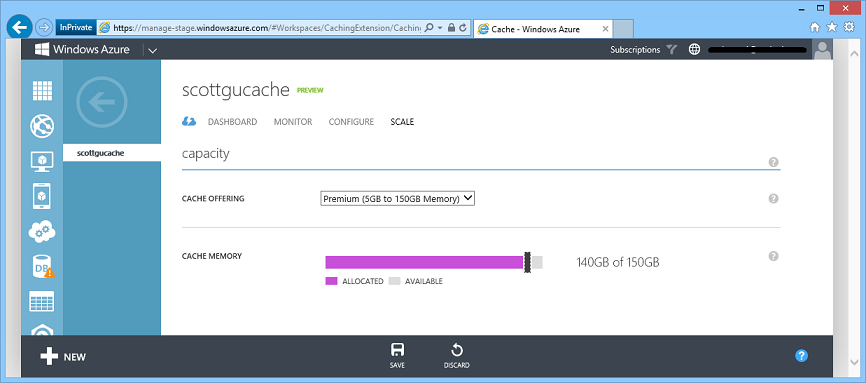Click the AVAILABLE legend label
Image resolution: width=866 pixels, height=383 pixels.
point(424,281)
